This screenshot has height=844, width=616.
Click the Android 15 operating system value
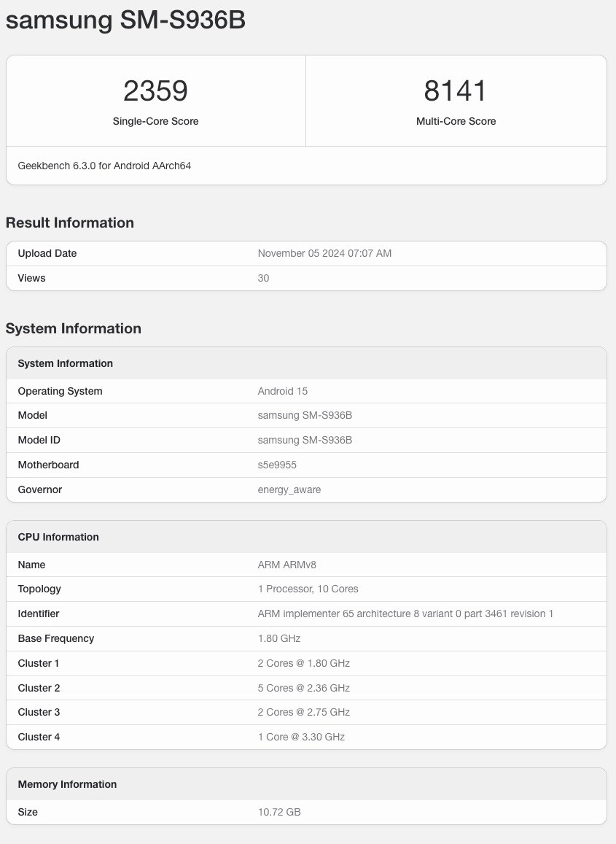[283, 391]
